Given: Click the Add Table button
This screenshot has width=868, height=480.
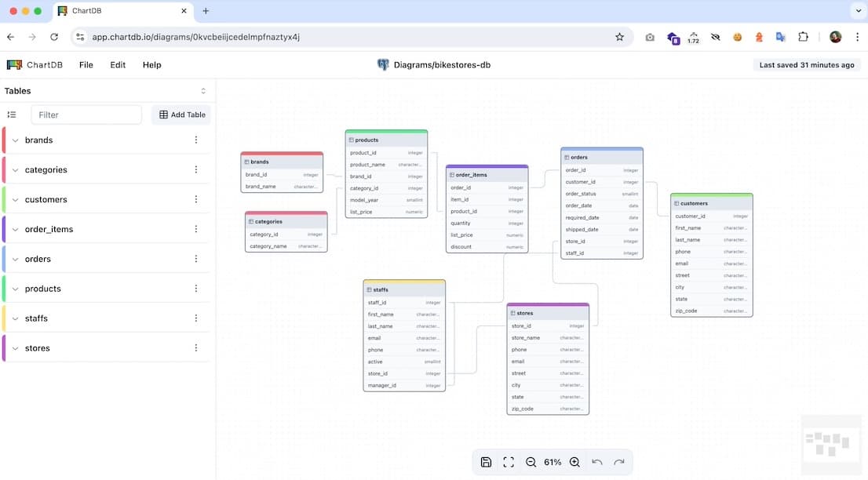Looking at the screenshot, I should pyautogui.click(x=181, y=115).
